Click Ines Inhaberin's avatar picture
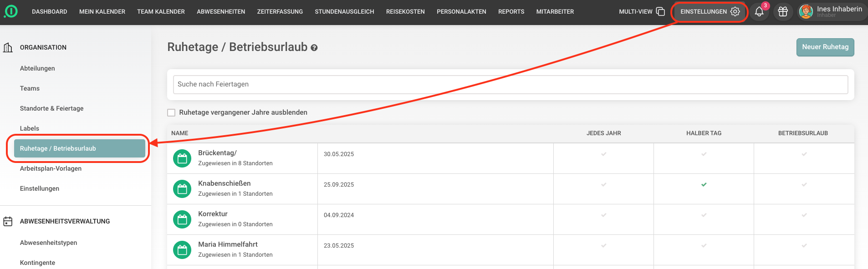Screen dimensions: 868x269 point(806,12)
